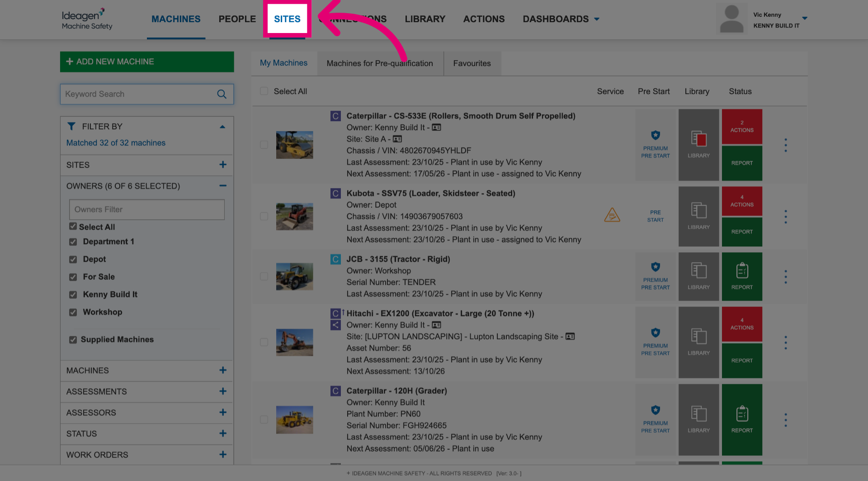Screen dimensions: 868x481
Task: Click Site A contact card icon
Action: [x=397, y=139]
